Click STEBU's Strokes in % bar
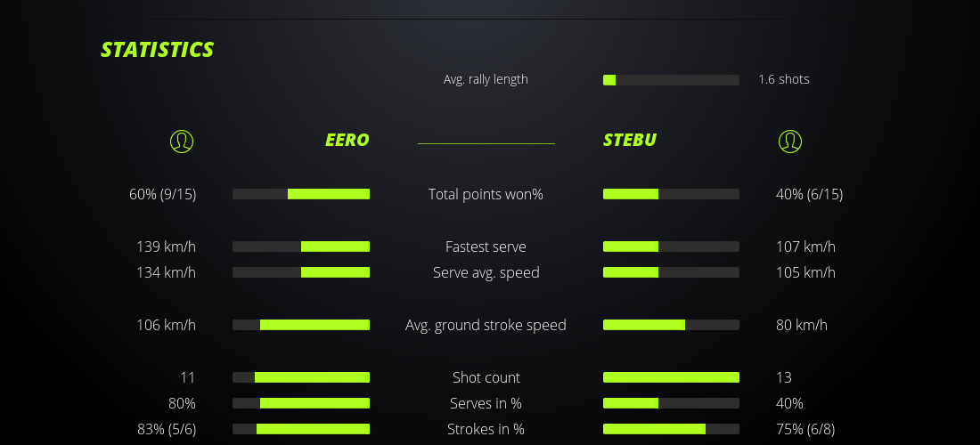This screenshot has height=445, width=980. coord(671,429)
